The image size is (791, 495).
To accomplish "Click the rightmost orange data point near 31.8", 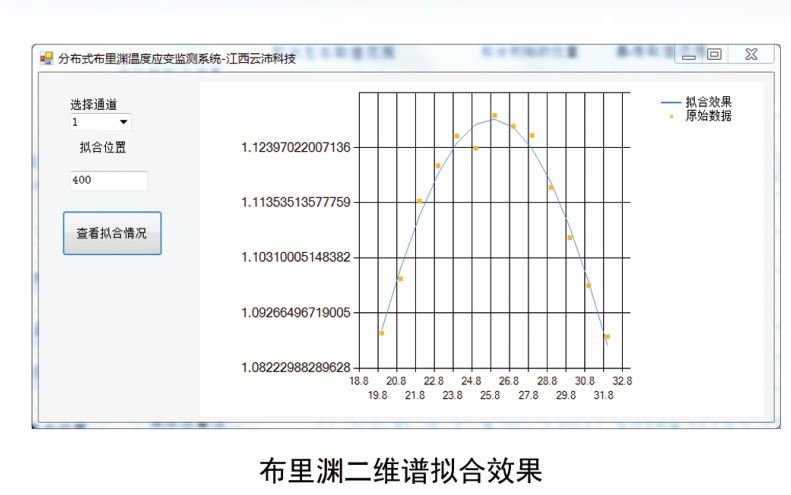I will 607,336.
